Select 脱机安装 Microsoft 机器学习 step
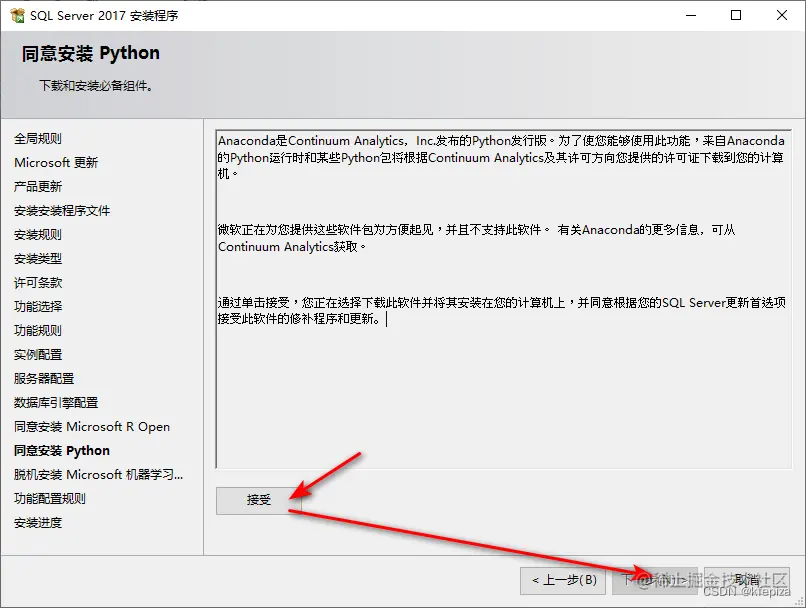Viewport: 806px width, 608px height. pos(98,474)
